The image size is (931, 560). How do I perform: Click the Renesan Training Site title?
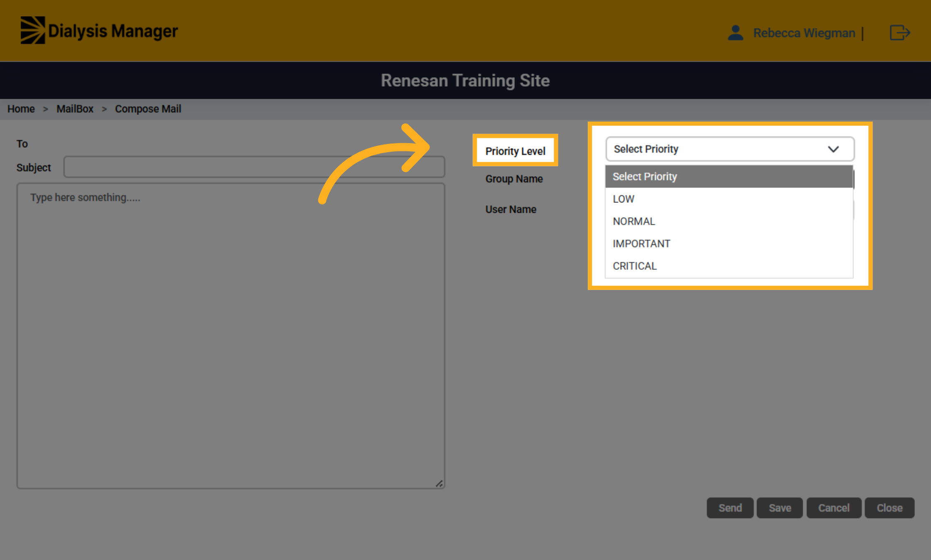pyautogui.click(x=465, y=80)
